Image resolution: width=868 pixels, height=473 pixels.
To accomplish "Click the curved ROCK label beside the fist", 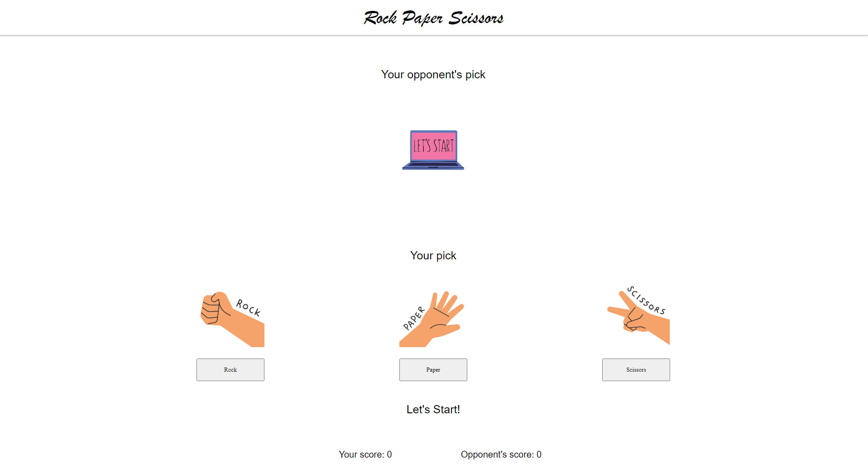I will (x=249, y=307).
